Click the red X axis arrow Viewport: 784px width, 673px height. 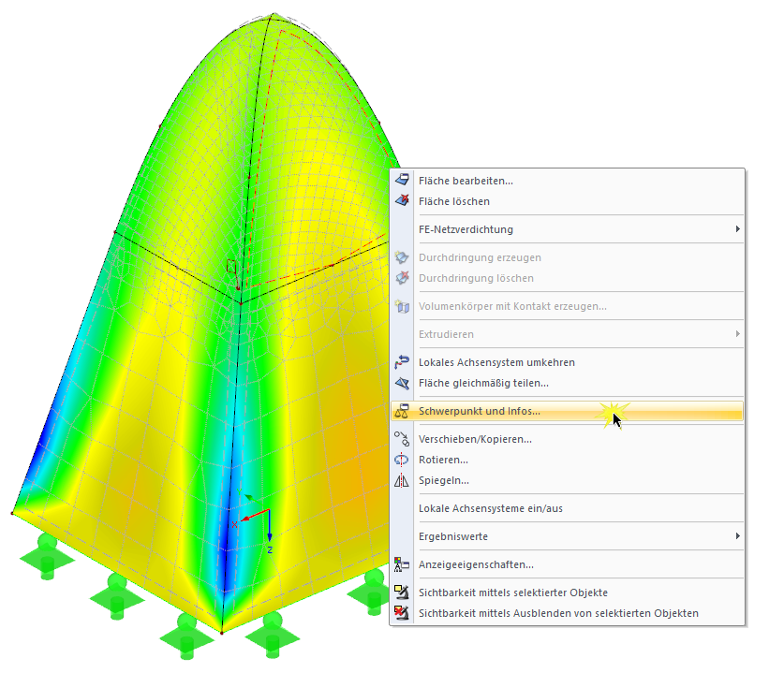[255, 515]
